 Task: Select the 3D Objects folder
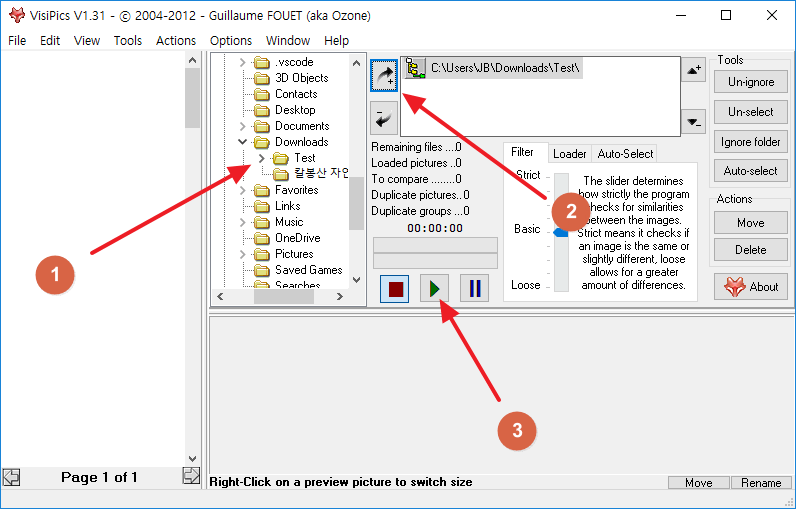pos(302,78)
